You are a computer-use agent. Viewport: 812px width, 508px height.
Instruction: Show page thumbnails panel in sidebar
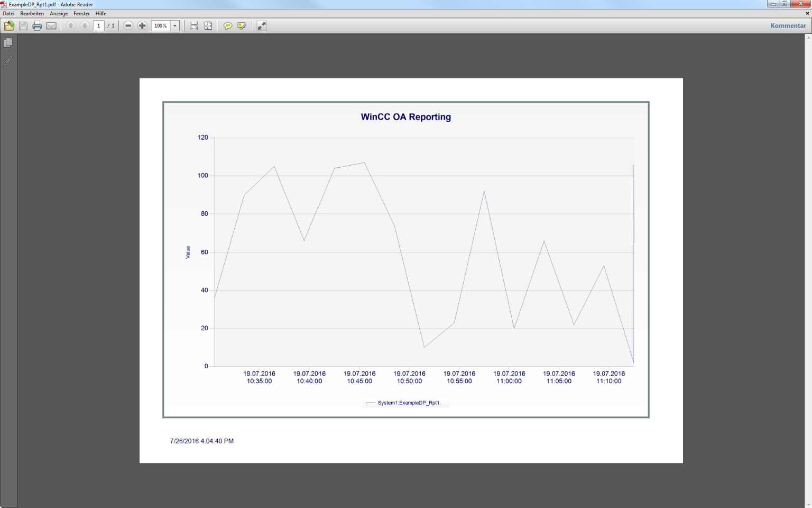tap(8, 42)
